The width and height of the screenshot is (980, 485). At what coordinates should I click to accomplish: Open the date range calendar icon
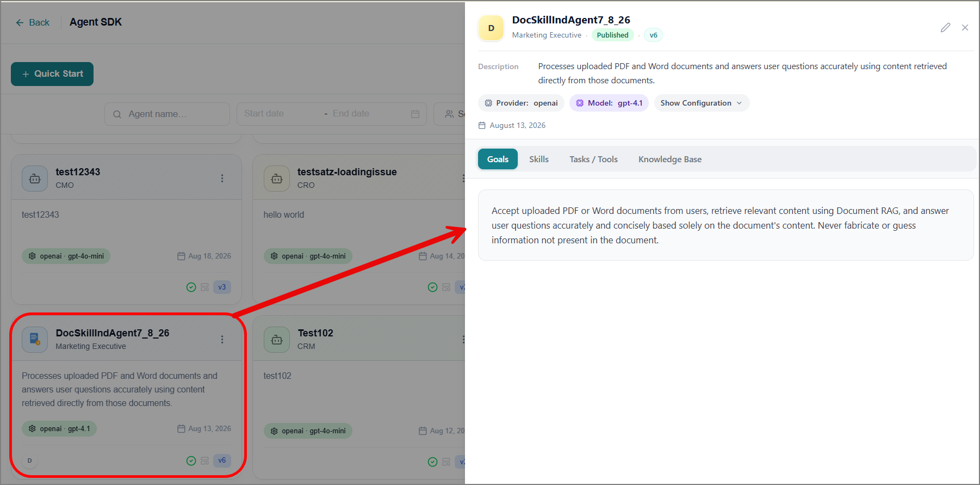pyautogui.click(x=415, y=114)
